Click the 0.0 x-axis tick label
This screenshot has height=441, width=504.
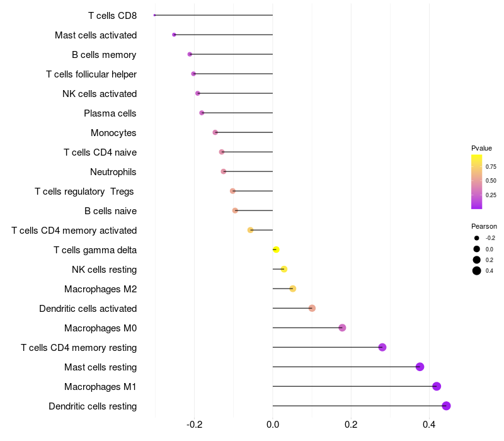(x=273, y=425)
